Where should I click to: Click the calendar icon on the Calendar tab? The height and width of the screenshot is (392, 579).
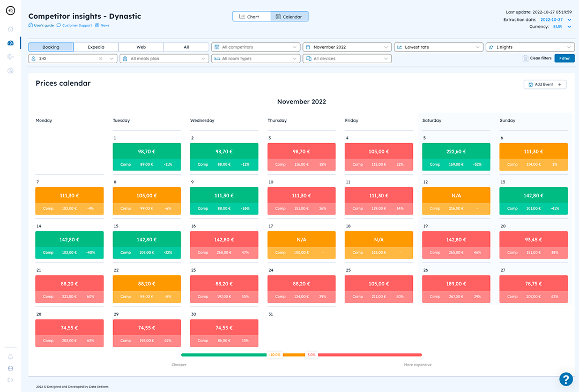tap(278, 17)
